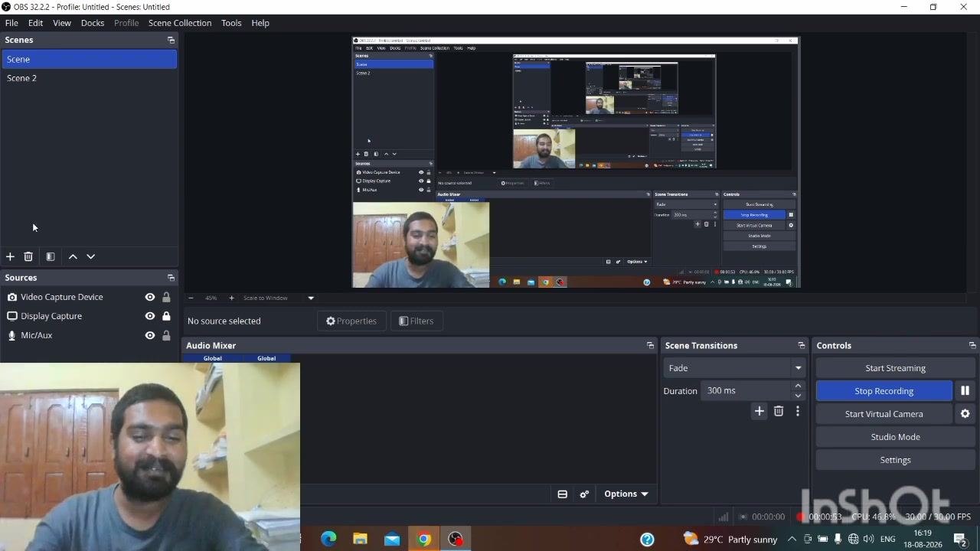Pop out the Scenes dock
Screen dimensions: 980x551
171,40
